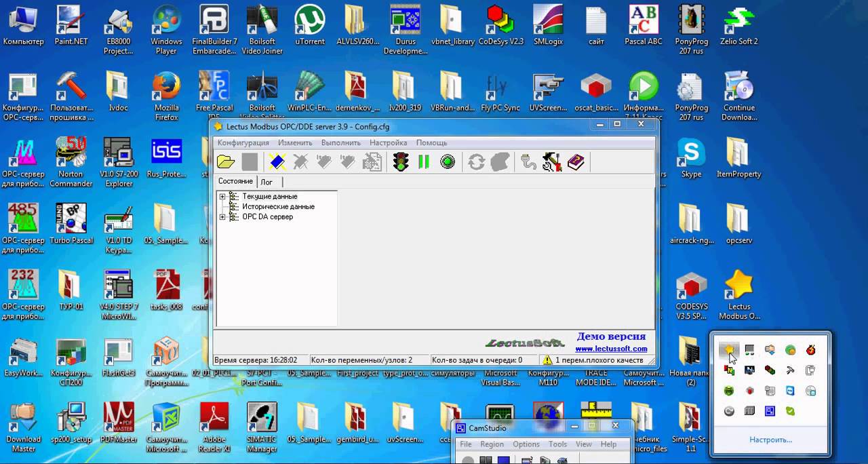Image resolution: width=868 pixels, height=464 pixels.
Task: Click the Pascal ABC desktop icon
Action: (644, 26)
